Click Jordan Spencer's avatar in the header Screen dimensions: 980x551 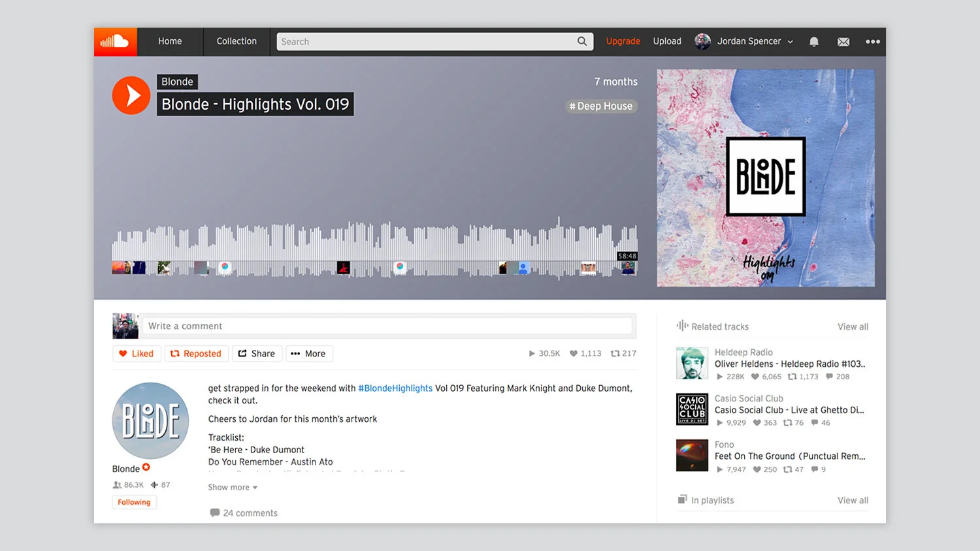pyautogui.click(x=702, y=41)
